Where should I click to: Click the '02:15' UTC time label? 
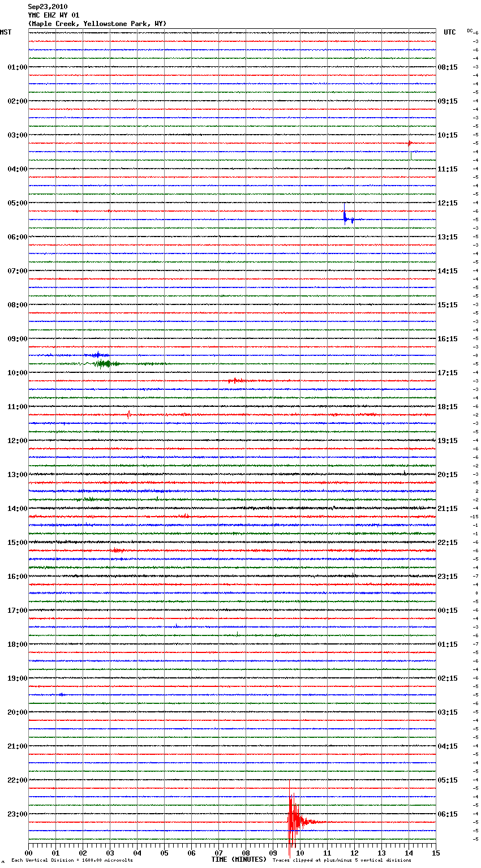point(448,678)
